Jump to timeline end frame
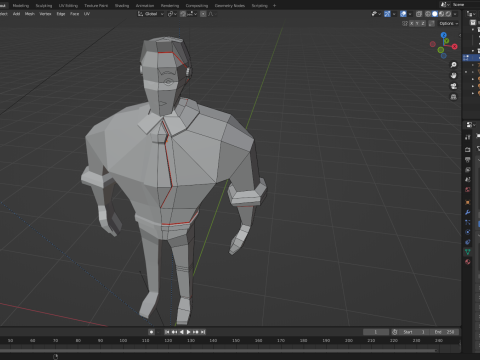The image size is (480, 360). pyautogui.click(x=203, y=332)
